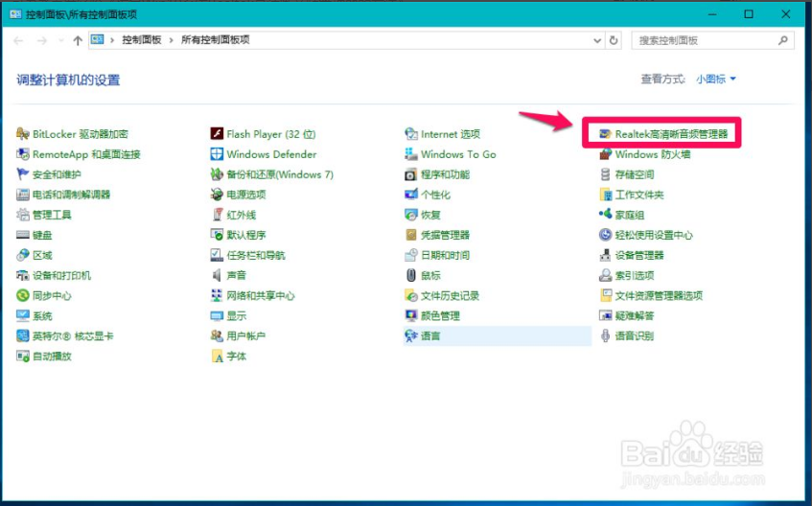
Task: Open the 凭据管理器 link
Action: point(446,235)
